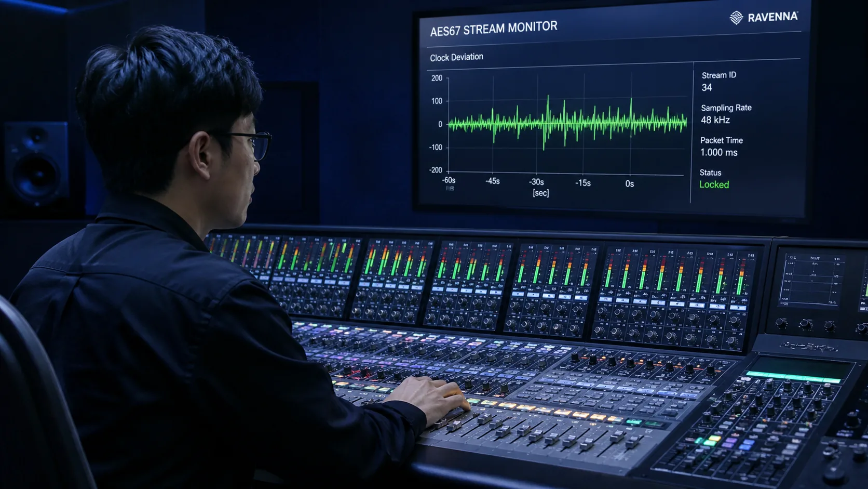Click the '200' y-axis label
This screenshot has height=489, width=868.
[x=437, y=78]
